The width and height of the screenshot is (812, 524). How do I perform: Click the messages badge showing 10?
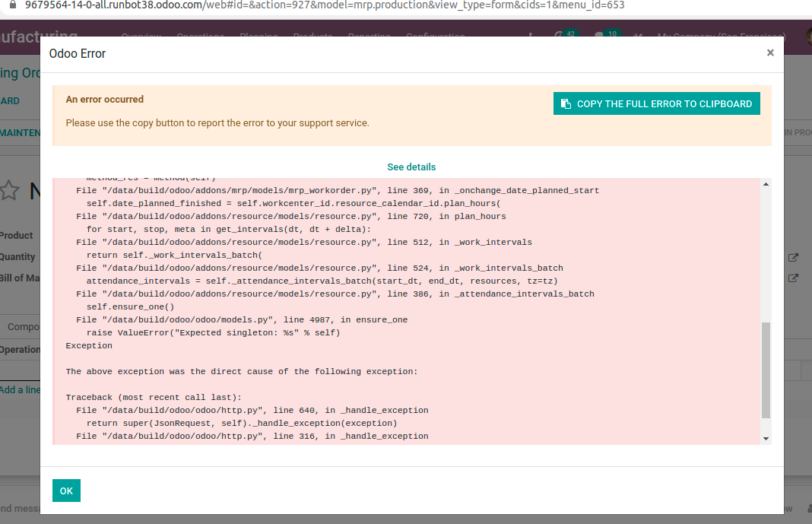612,33
